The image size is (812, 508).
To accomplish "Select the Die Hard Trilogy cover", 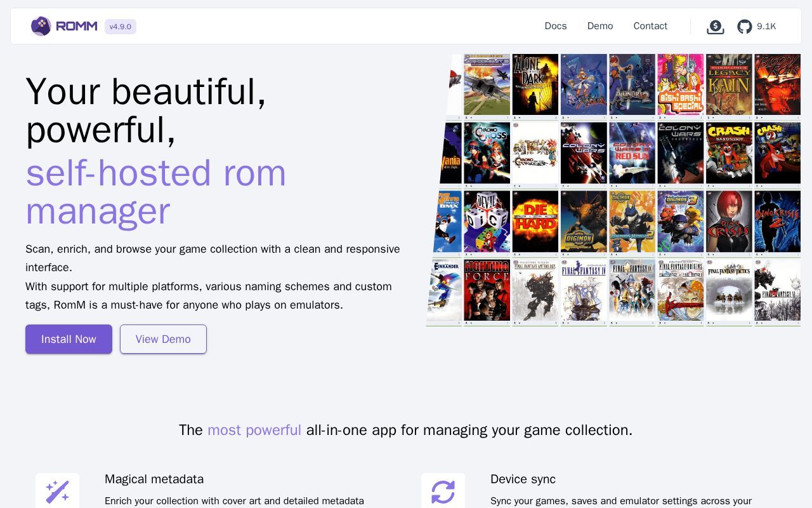I will click(535, 222).
